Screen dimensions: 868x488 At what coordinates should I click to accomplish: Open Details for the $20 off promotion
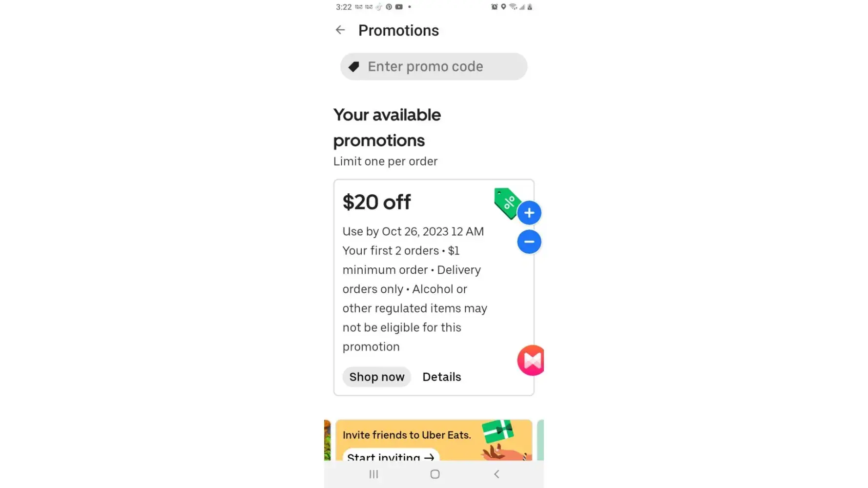point(441,377)
